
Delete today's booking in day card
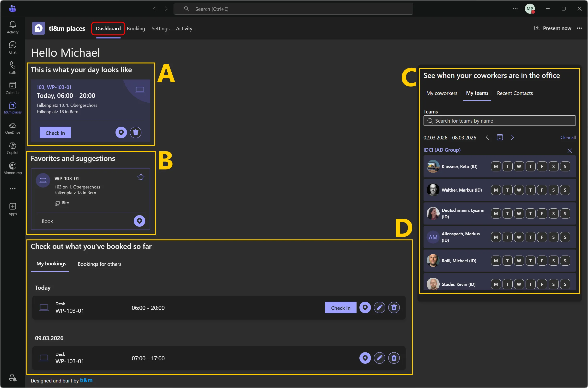coord(136,133)
